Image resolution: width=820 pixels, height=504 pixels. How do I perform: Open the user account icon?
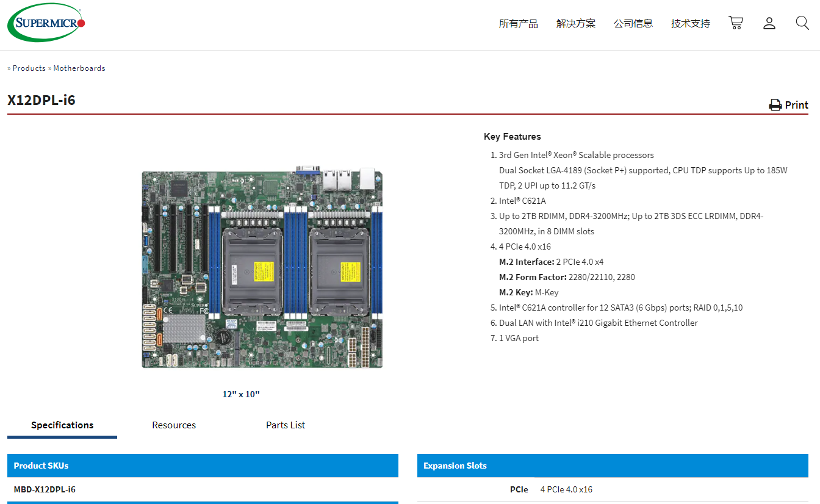(x=769, y=23)
